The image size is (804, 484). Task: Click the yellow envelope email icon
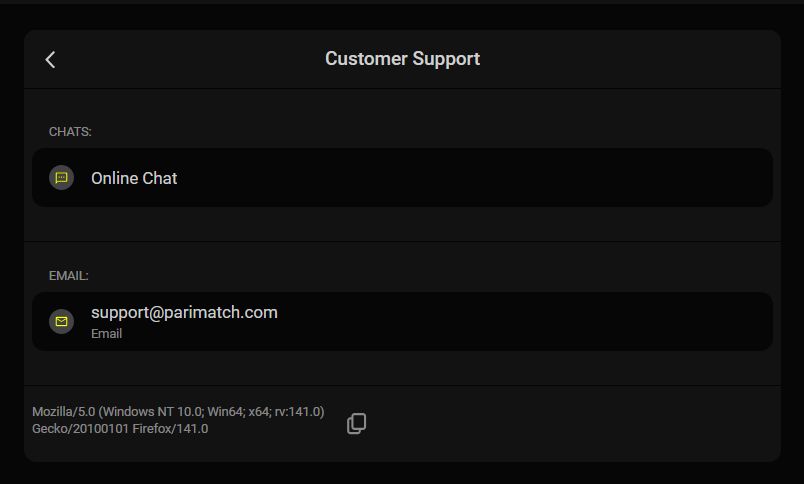pyautogui.click(x=62, y=321)
